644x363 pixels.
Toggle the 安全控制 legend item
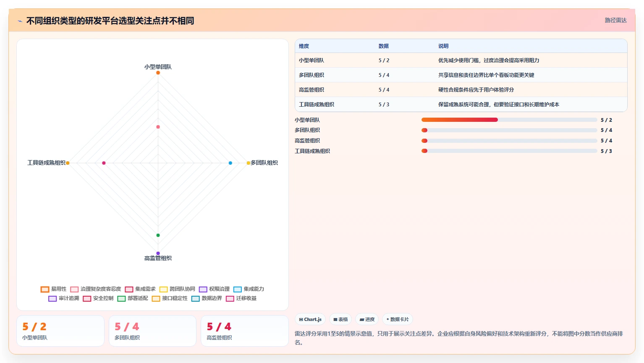tap(98, 298)
